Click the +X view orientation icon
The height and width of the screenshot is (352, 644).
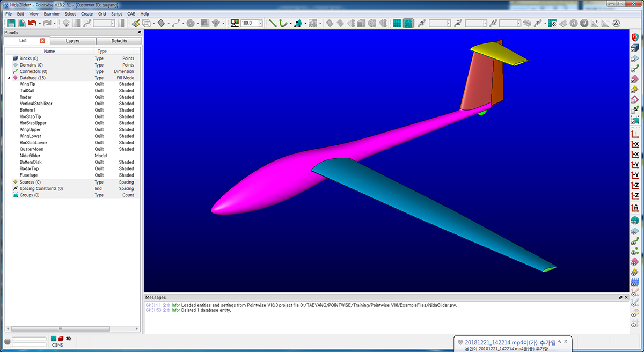point(634,144)
